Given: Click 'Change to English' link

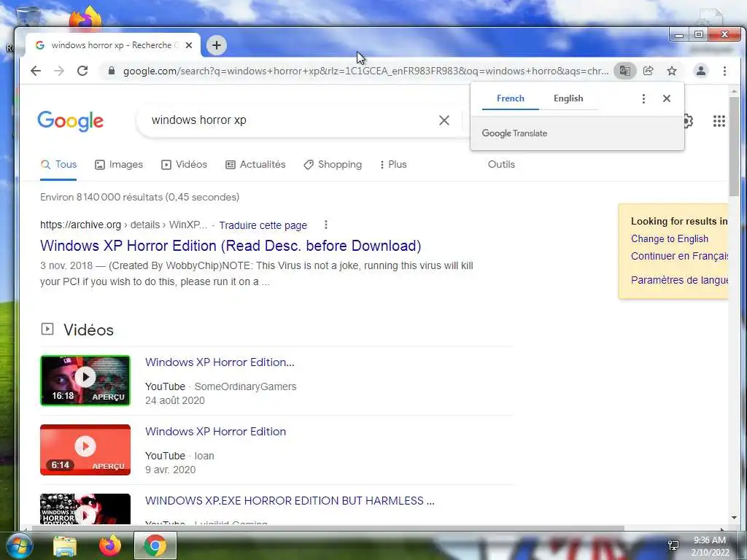Looking at the screenshot, I should pyautogui.click(x=670, y=239).
